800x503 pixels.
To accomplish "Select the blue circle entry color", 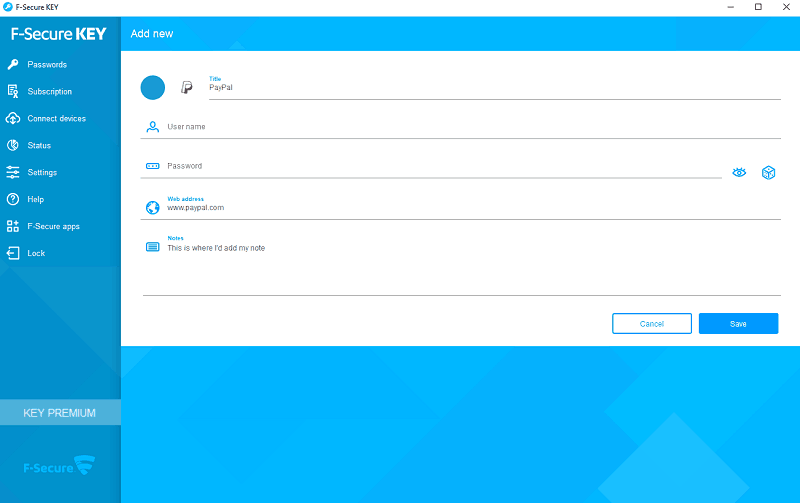I will point(153,88).
